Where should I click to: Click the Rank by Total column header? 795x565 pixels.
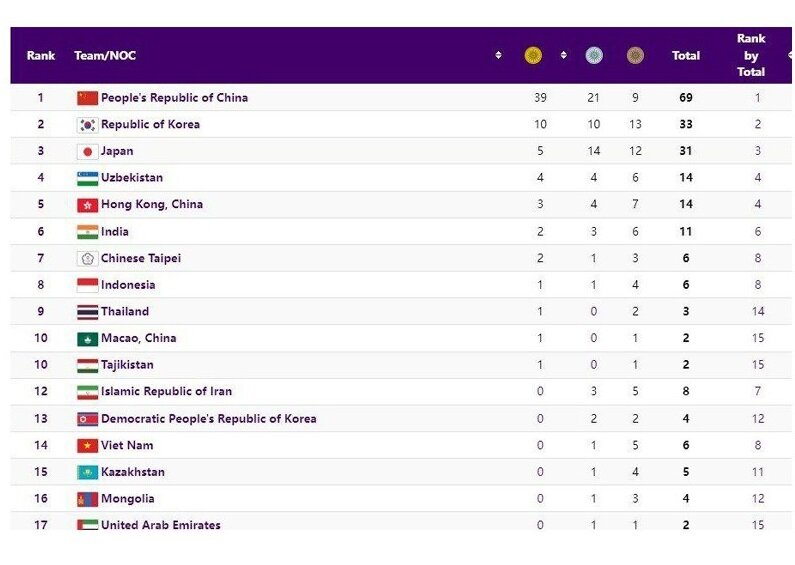click(x=751, y=55)
